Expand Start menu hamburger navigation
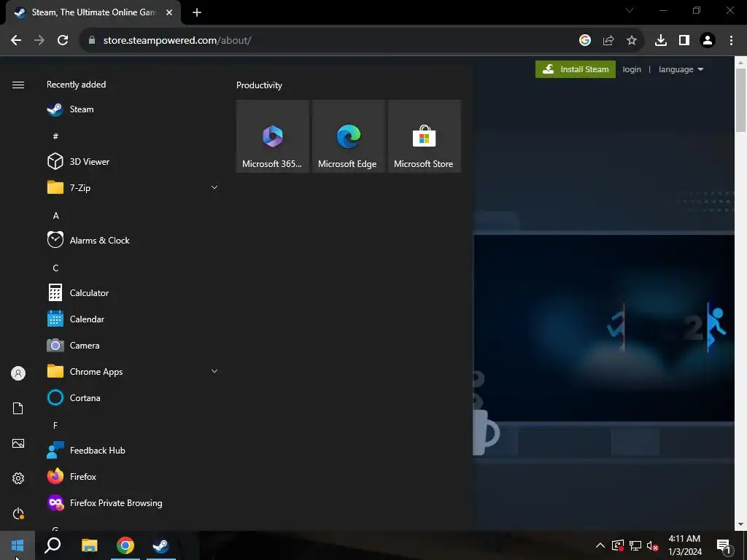 pyautogui.click(x=18, y=85)
